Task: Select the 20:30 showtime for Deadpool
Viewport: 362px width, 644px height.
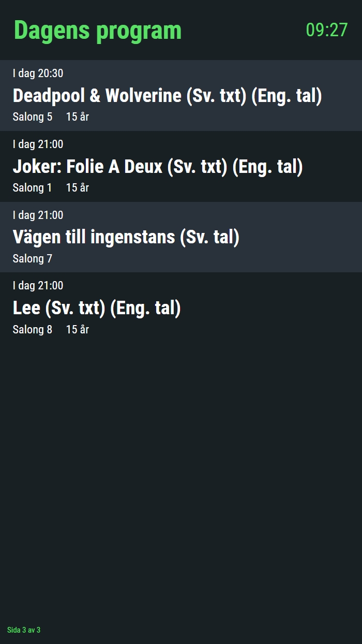Action: 38,74
